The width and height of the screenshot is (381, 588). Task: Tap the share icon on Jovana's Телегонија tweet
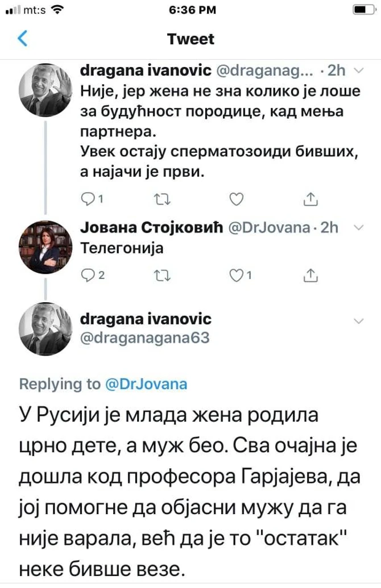click(x=310, y=276)
